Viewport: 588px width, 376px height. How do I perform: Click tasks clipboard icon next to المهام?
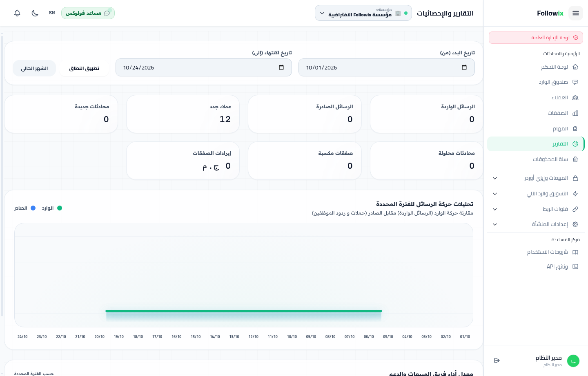pos(575,129)
